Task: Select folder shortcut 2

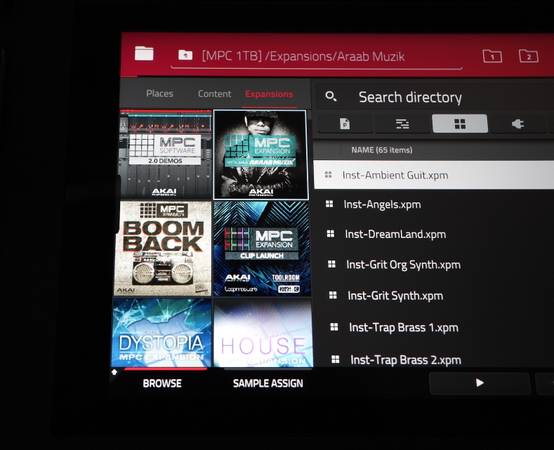Action: click(x=529, y=56)
